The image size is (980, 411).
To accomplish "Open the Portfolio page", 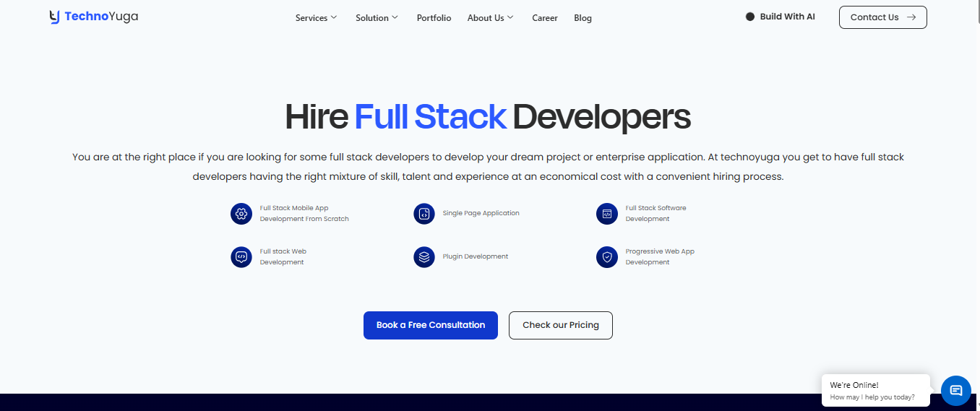I will (434, 18).
